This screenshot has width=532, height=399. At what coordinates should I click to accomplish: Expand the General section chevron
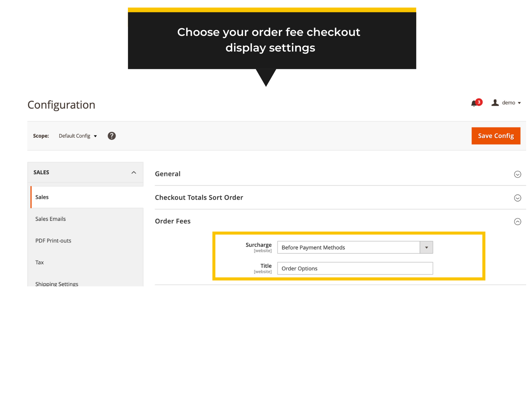coord(517,174)
